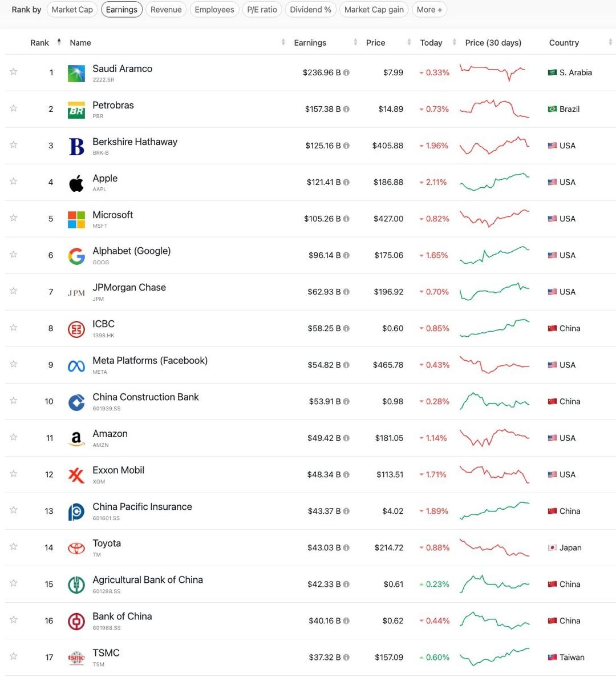Rank by Dividend %
The image size is (616, 677).
pyautogui.click(x=311, y=10)
